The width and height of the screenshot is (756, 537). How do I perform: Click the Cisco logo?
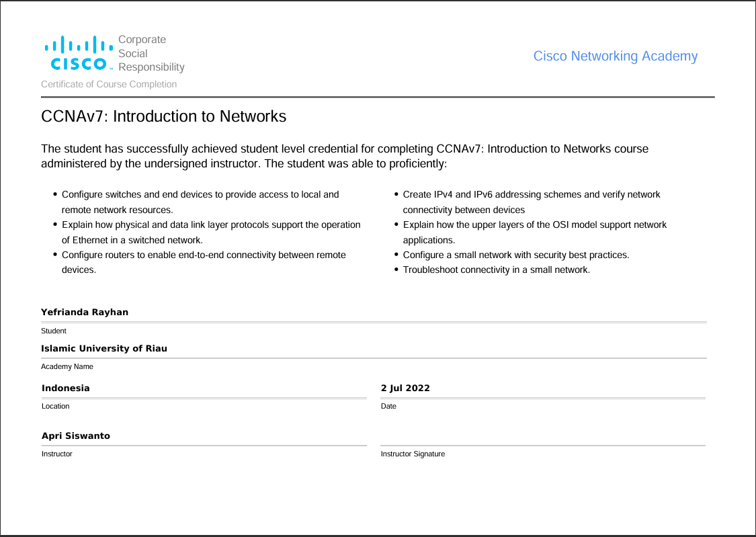tap(79, 54)
